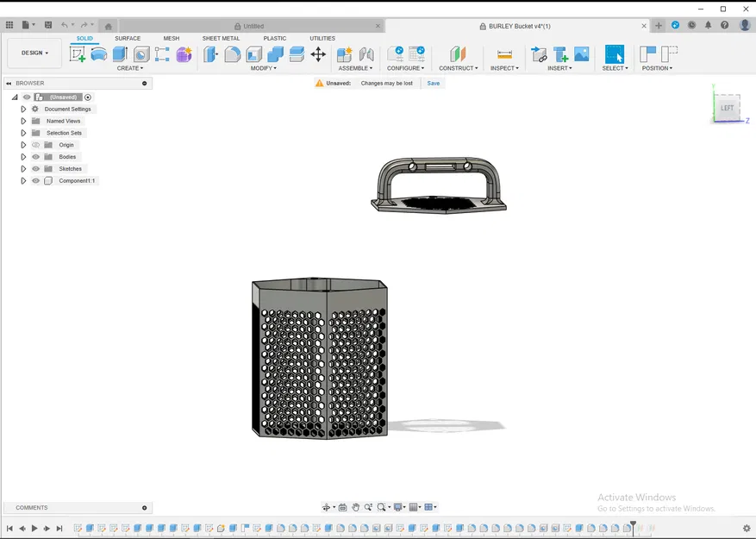
Task: Select the Measure tool
Action: pyautogui.click(x=504, y=53)
